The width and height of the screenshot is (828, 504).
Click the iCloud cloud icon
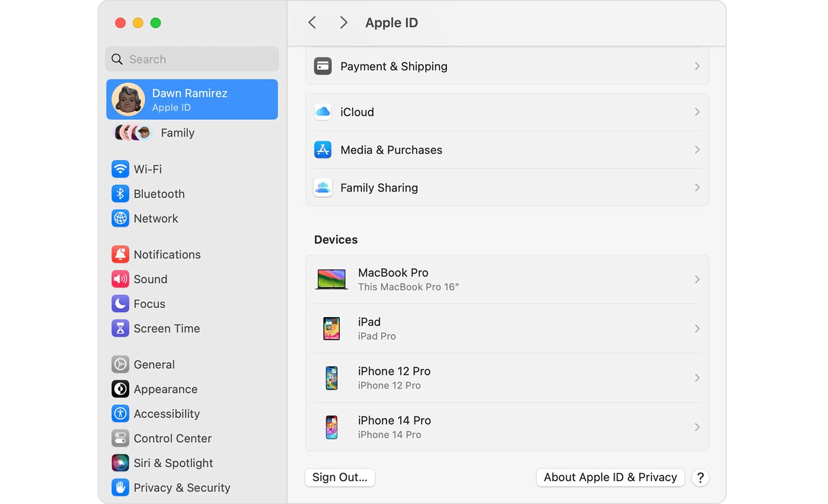(x=322, y=112)
